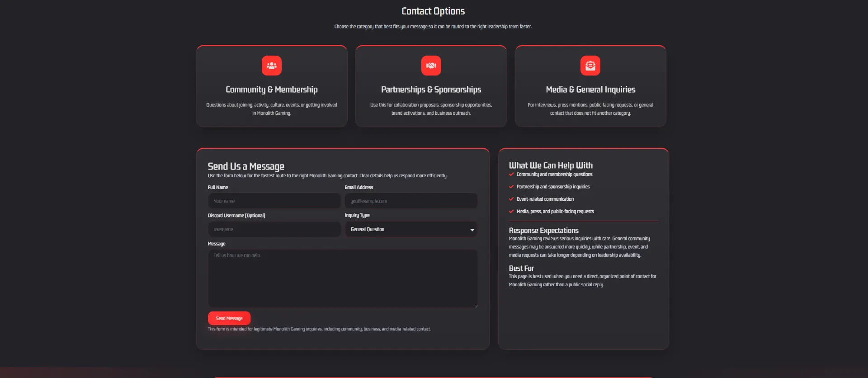Click the 'Use this for collaboration proposals' description
868x378 pixels.
431,109
